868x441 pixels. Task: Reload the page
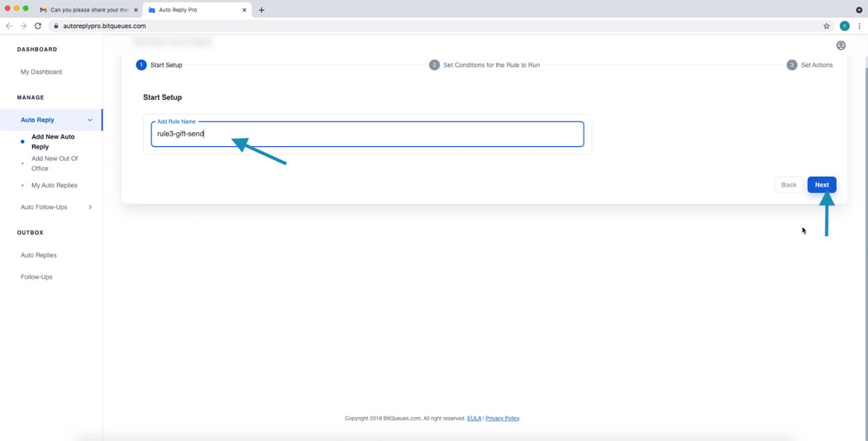click(x=38, y=26)
